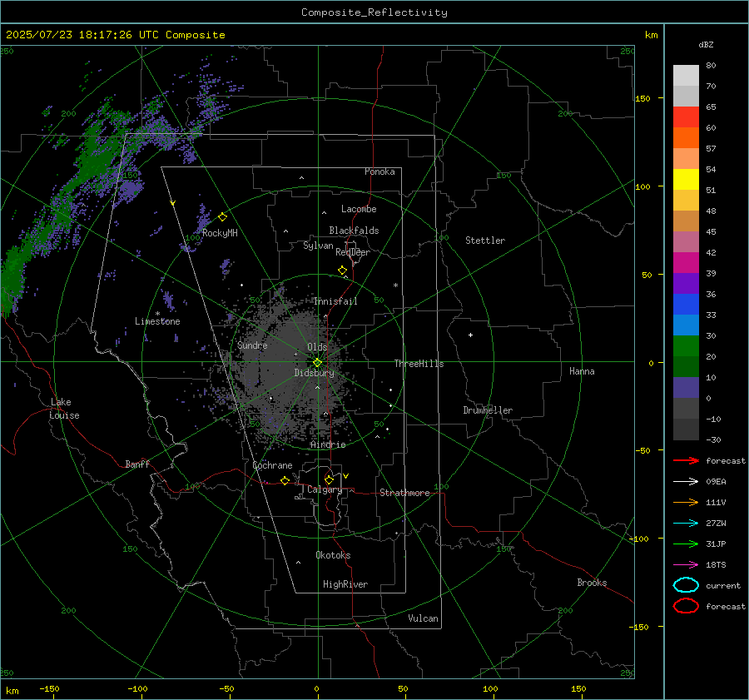Screen dimensions: 749x700
Task: Click the green 31JP arrow in legend
Action: click(x=686, y=544)
